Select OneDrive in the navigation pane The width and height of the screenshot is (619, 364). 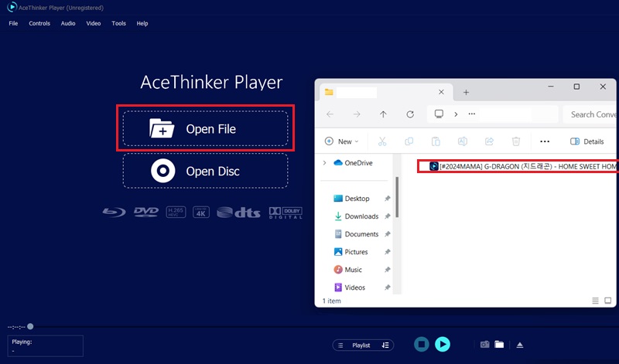[353, 162]
